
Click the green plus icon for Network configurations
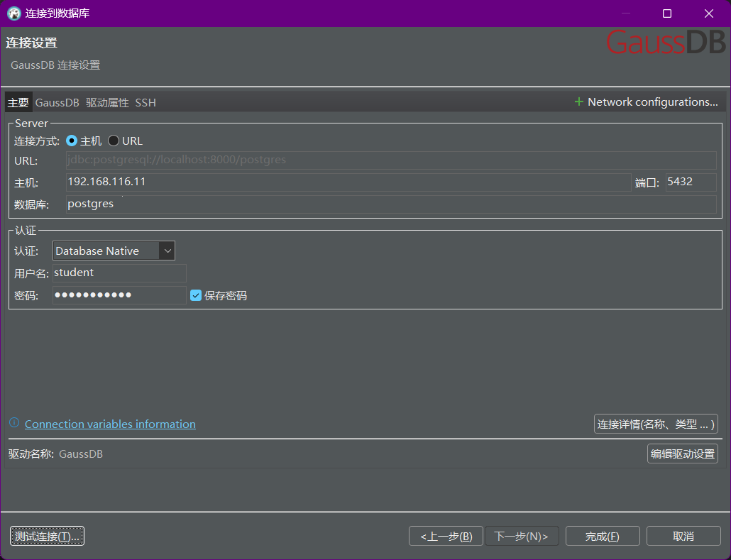point(578,101)
